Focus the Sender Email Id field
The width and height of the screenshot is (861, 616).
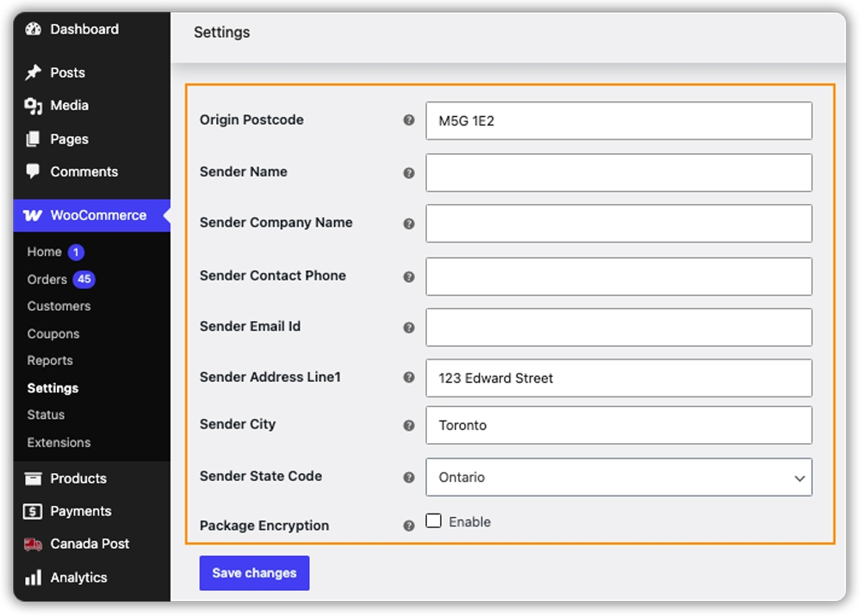[x=619, y=328]
